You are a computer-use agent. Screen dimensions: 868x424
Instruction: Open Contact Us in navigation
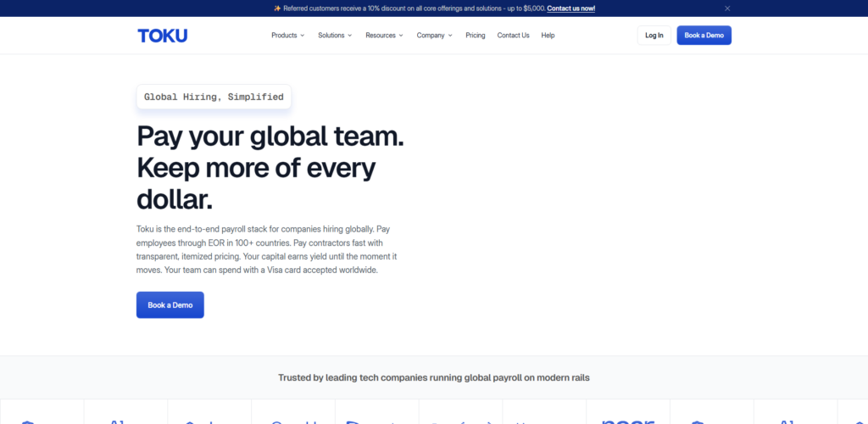513,36
